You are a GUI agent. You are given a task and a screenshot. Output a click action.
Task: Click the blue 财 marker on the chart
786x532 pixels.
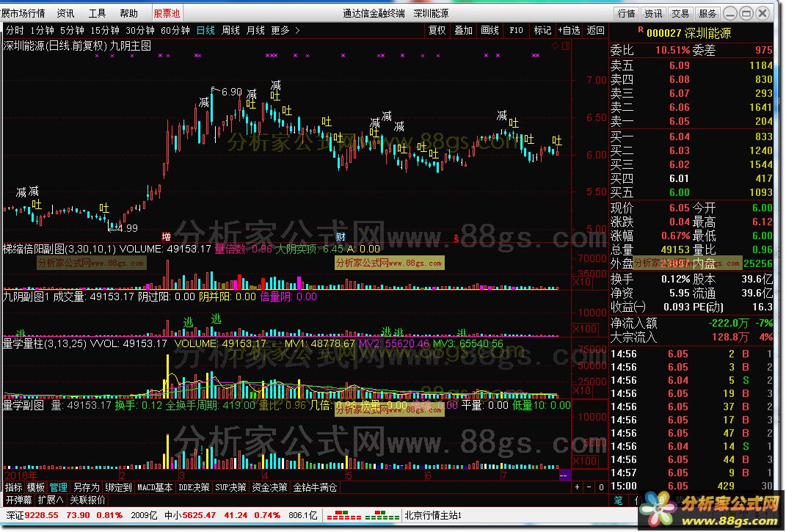click(x=341, y=237)
